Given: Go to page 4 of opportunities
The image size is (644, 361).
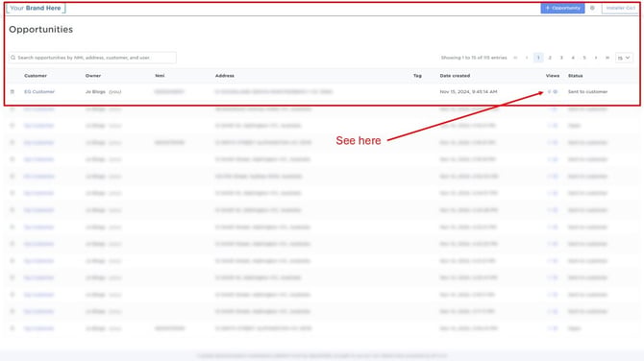Looking at the screenshot, I should (x=573, y=58).
